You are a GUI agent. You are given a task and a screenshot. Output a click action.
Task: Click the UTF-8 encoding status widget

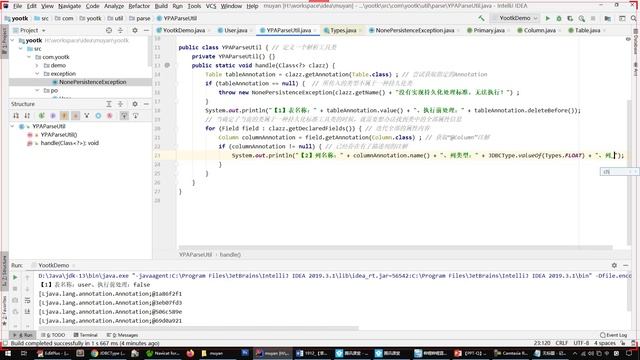(x=581, y=343)
